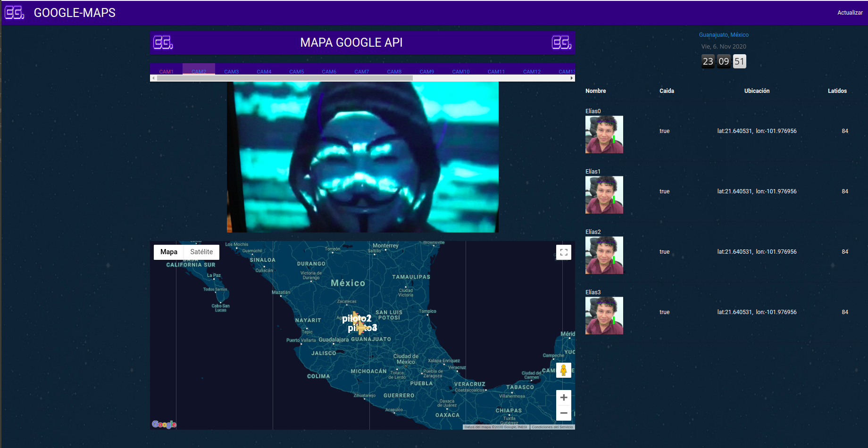
Task: Click the GOOGLE-MAPS title
Action: click(x=75, y=13)
